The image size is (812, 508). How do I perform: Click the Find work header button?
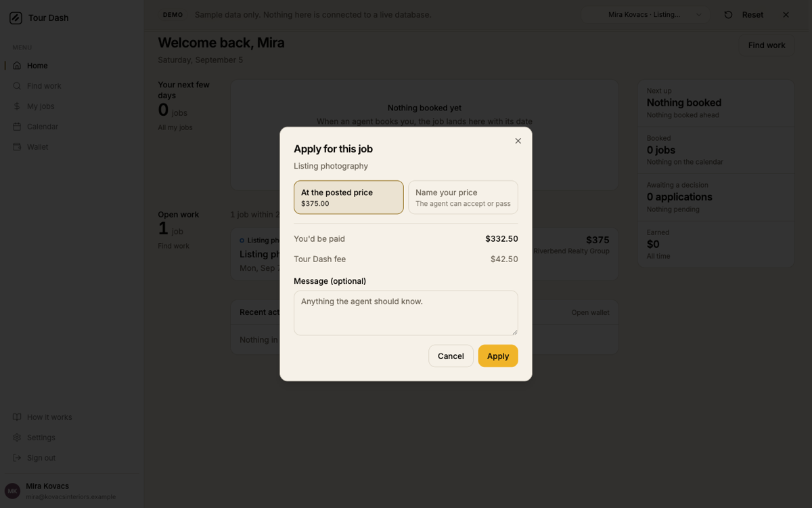(767, 45)
